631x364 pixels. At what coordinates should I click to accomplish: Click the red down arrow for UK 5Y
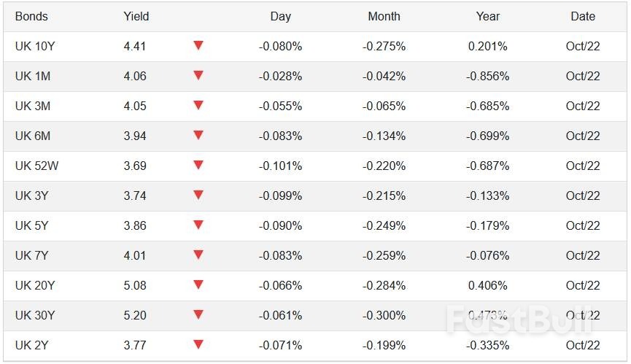click(x=198, y=225)
